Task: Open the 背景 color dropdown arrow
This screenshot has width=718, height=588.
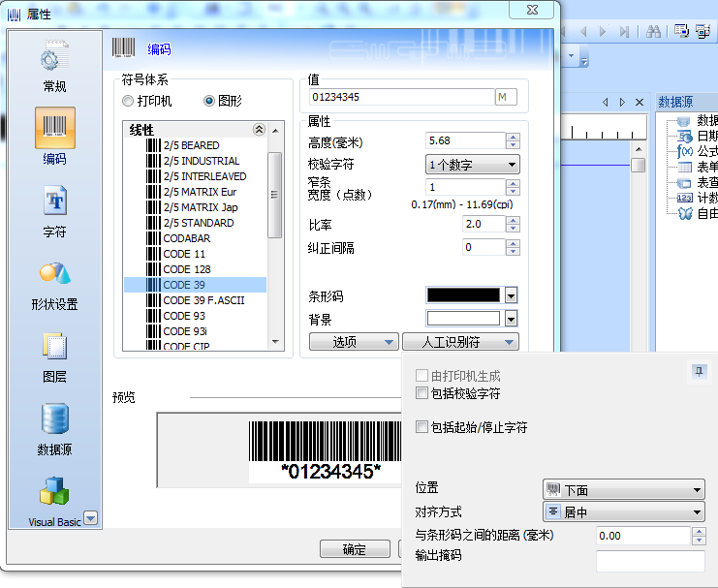Action: tap(511, 319)
